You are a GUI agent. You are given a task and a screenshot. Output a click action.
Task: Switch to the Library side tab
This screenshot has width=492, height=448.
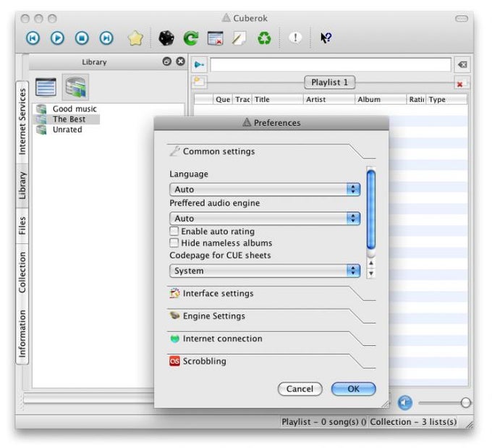22,185
